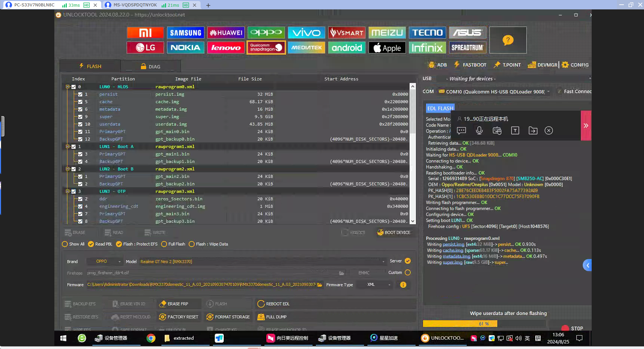Viewport: 644px width, 349px height.
Task: Select the MediaTek brand logo
Action: tap(306, 48)
